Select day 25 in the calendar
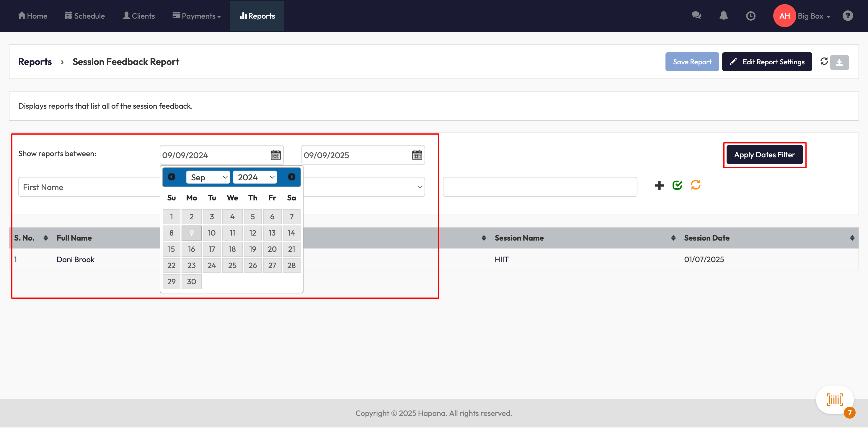 click(x=232, y=265)
